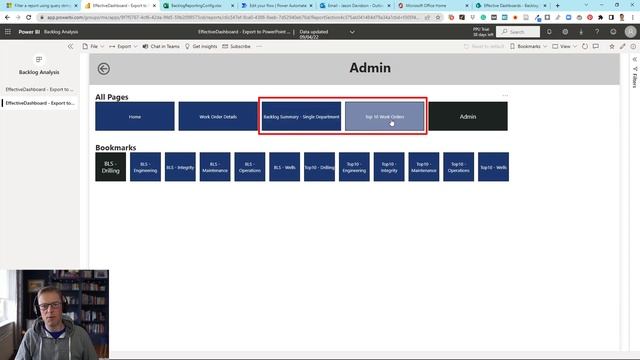Switch to the Outlook Email browser tab
This screenshot has height=360, width=640.
coord(355,6)
